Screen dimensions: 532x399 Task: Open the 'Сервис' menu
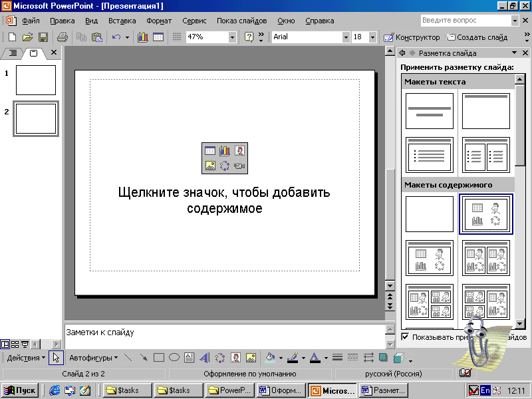(194, 21)
